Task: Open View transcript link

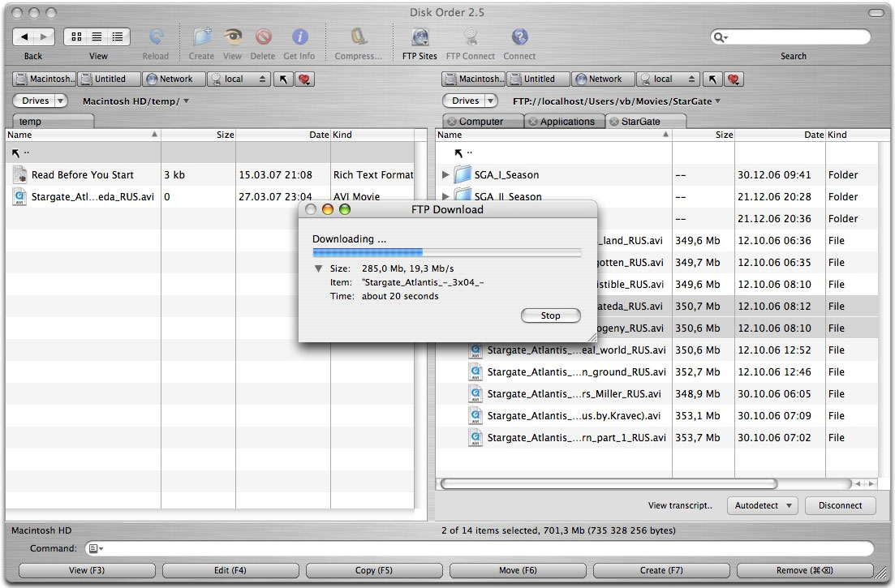Action: click(680, 505)
